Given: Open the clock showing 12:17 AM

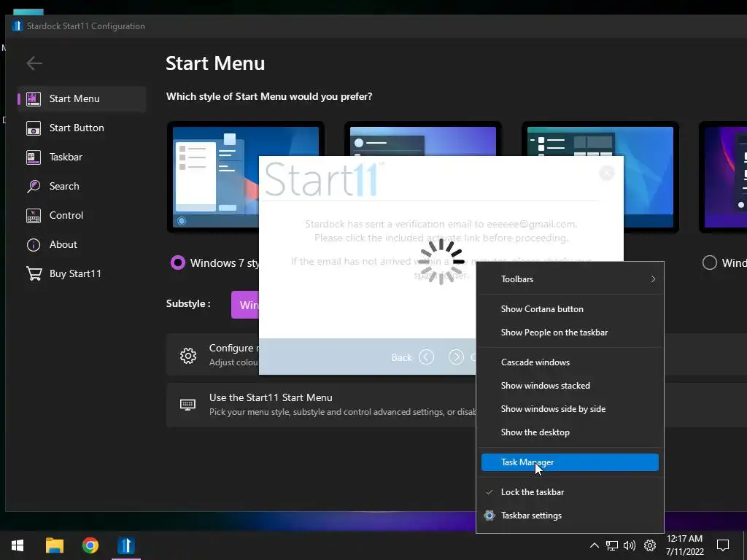Looking at the screenshot, I should [x=684, y=545].
